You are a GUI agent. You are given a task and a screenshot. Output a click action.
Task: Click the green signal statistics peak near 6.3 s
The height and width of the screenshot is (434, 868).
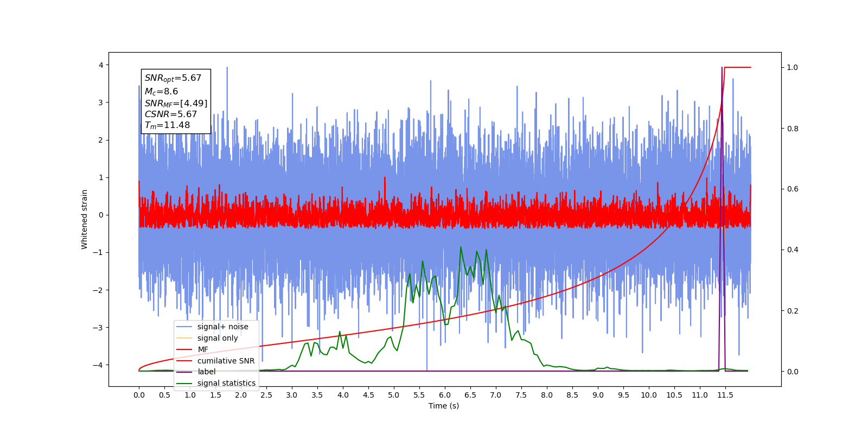(461, 247)
